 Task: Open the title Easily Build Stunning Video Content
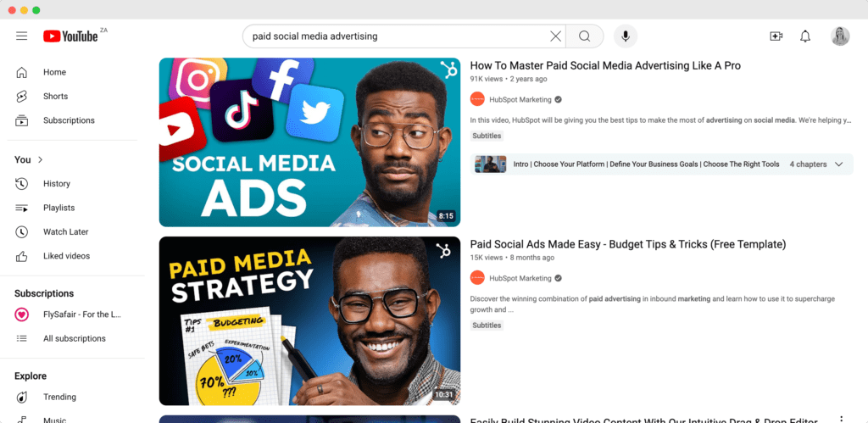(x=644, y=420)
